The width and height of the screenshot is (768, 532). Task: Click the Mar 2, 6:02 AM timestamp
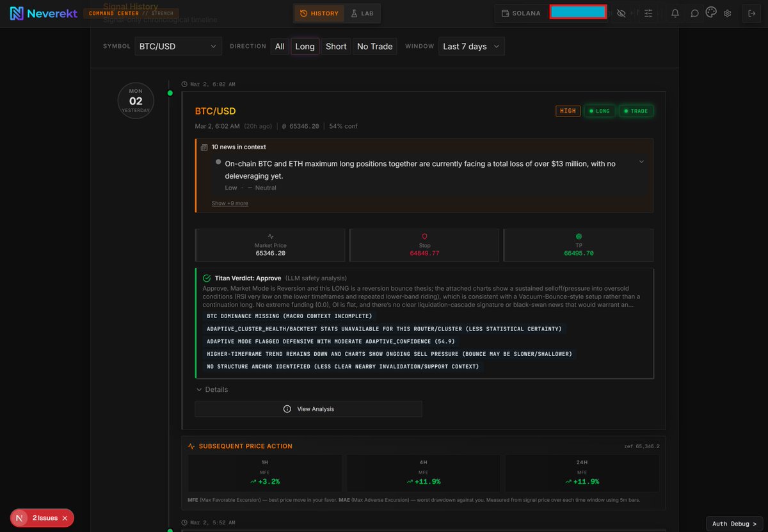coord(212,84)
